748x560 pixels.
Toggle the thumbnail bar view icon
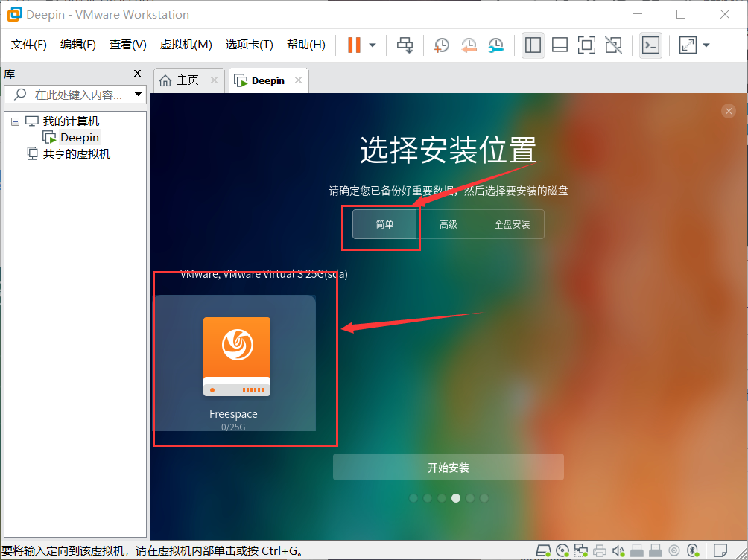[560, 45]
